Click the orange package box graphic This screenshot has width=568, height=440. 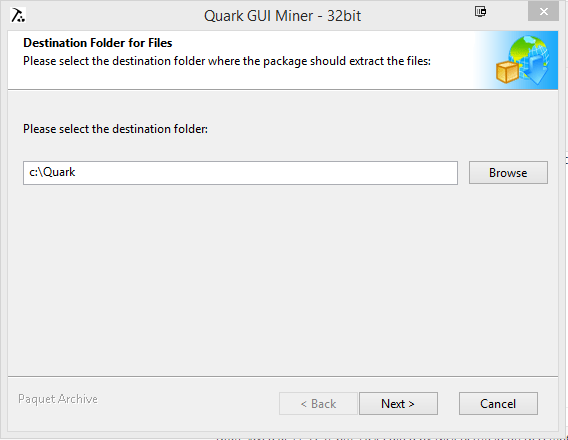(x=507, y=71)
